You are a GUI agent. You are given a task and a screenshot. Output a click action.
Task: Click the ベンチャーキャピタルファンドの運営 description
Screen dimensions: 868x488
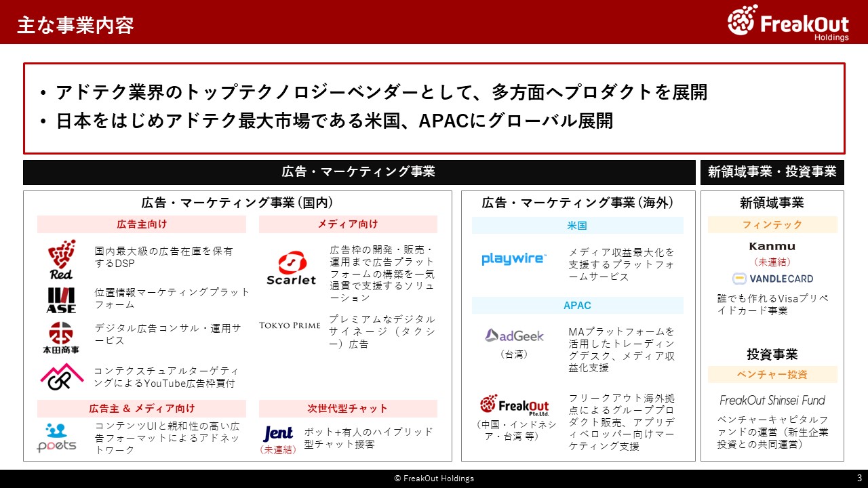tap(772, 432)
